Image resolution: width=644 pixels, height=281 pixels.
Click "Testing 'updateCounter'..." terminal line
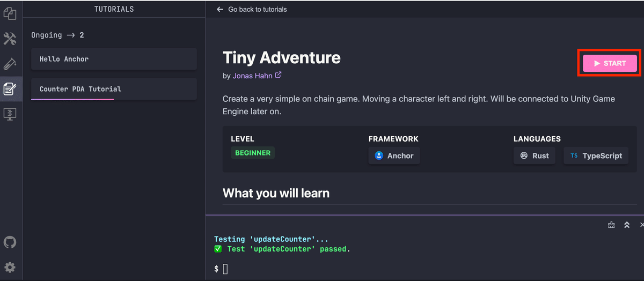coord(271,239)
